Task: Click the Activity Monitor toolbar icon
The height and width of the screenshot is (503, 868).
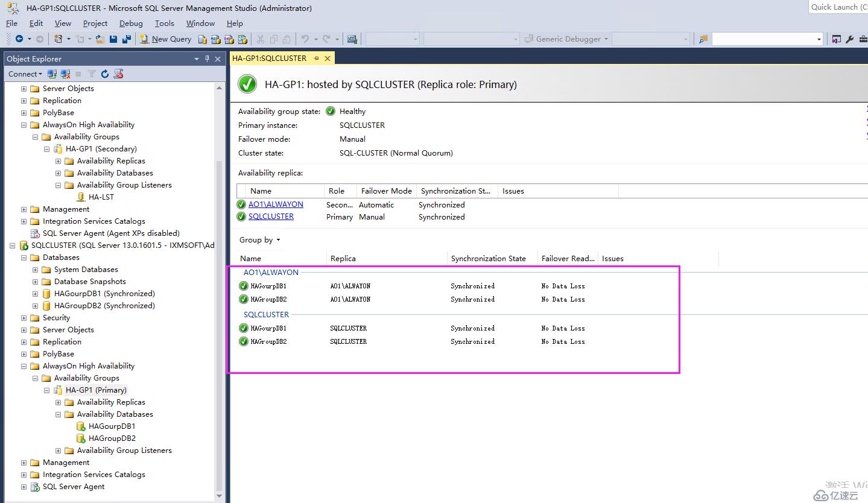Action: coord(352,39)
